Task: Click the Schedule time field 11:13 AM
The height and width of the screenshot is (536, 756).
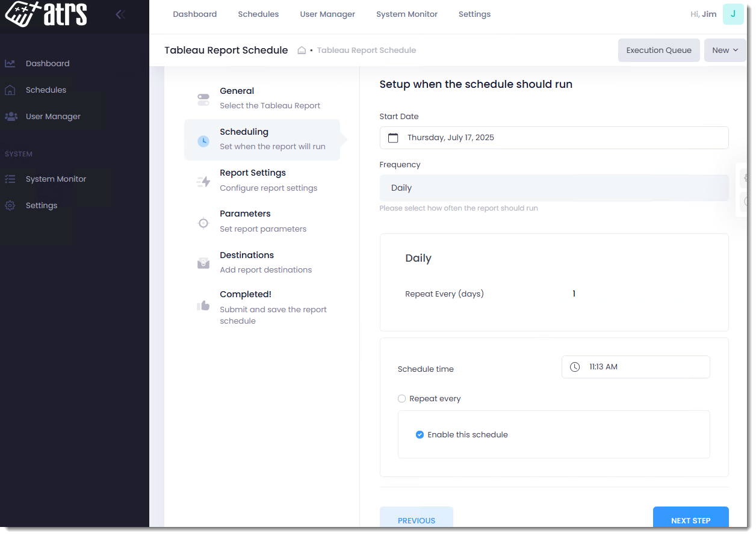Action: pos(636,367)
